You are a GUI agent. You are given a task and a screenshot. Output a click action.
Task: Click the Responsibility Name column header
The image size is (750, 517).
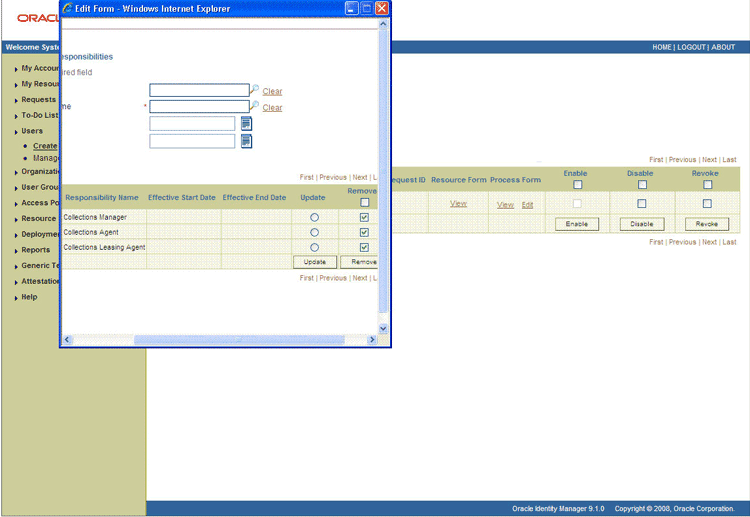(x=102, y=198)
